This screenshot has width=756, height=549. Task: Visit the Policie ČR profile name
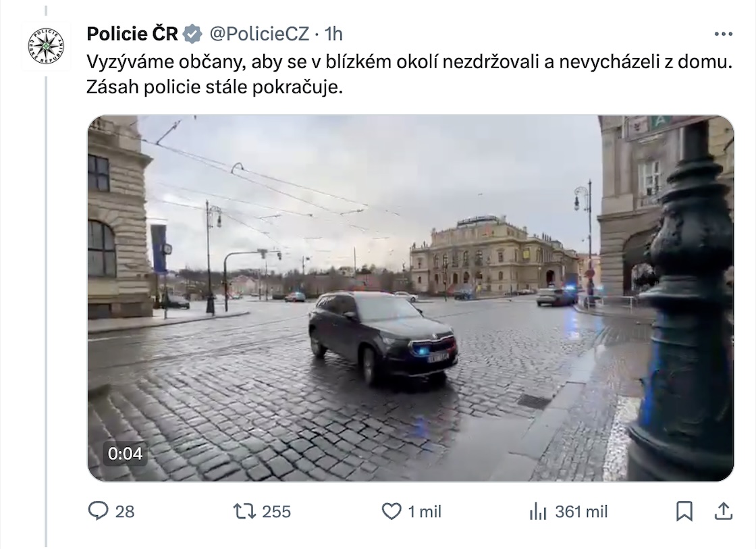click(x=132, y=34)
